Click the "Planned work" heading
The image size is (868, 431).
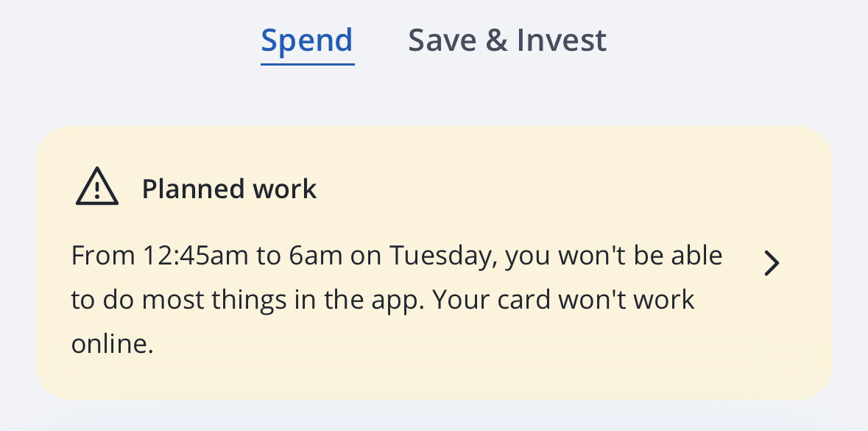point(229,189)
